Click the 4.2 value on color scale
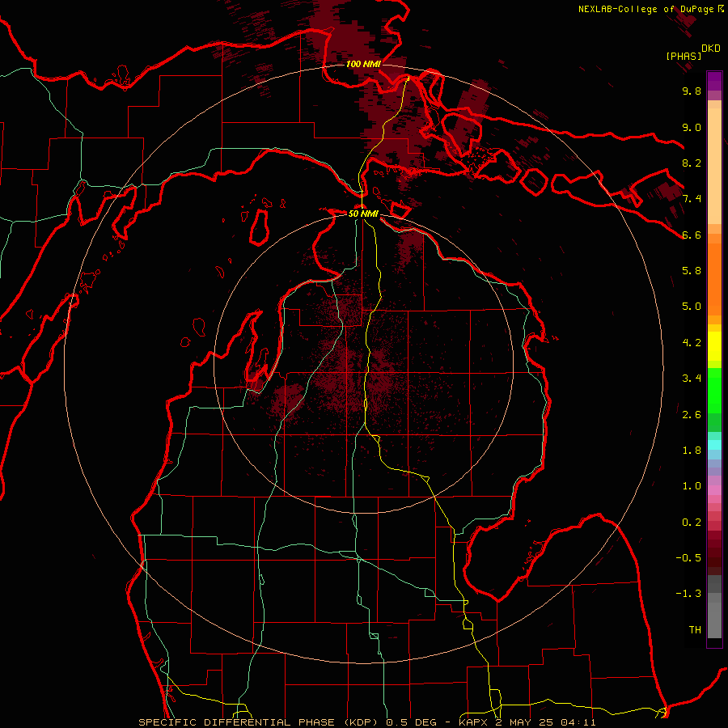The image size is (728, 728). pyautogui.click(x=692, y=342)
